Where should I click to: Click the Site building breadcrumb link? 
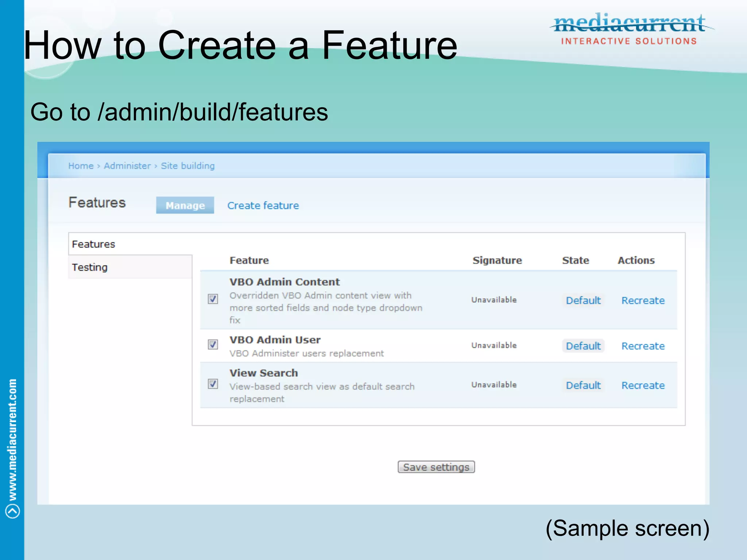188,166
